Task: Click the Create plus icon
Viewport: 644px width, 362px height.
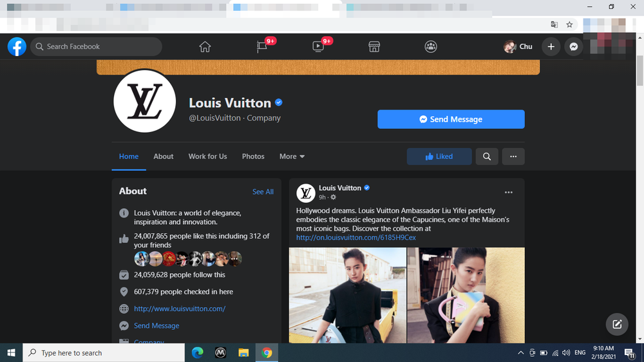Action: [551, 46]
